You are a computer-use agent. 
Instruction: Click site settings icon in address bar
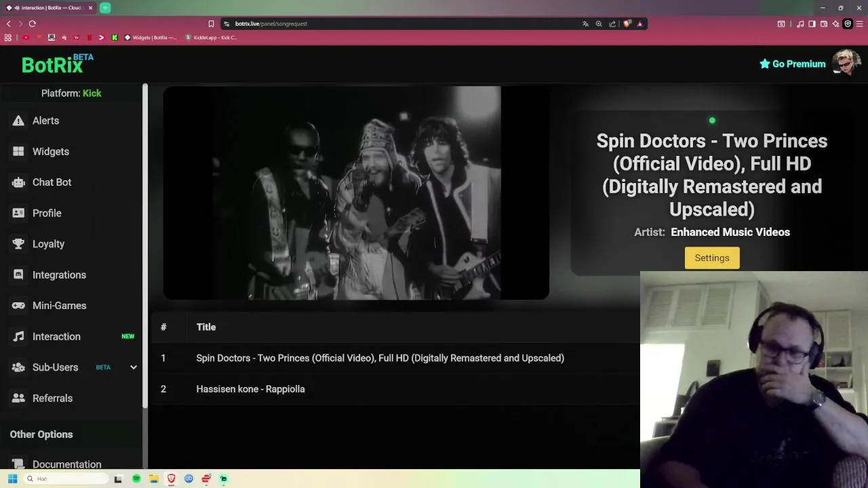point(226,24)
